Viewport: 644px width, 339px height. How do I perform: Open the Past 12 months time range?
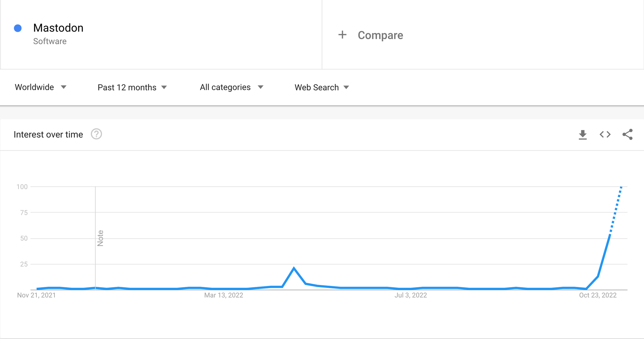click(x=132, y=87)
